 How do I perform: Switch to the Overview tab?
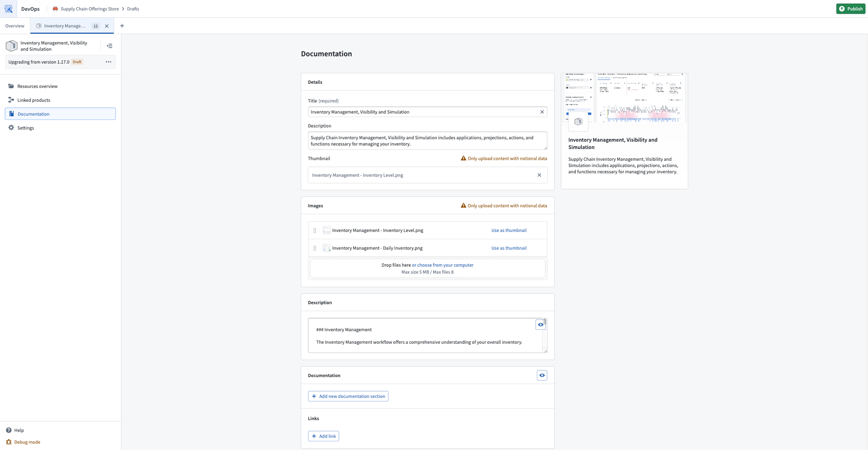(15, 26)
